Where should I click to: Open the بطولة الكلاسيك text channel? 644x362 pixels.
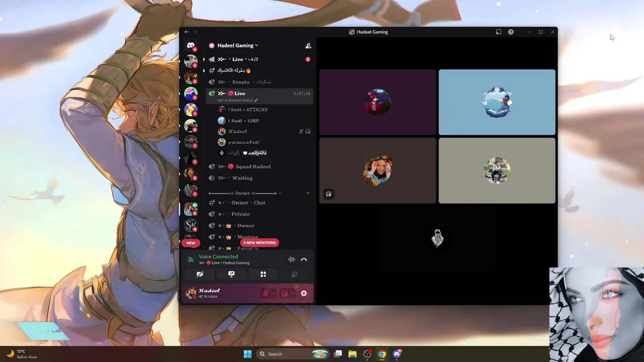tap(259, 70)
